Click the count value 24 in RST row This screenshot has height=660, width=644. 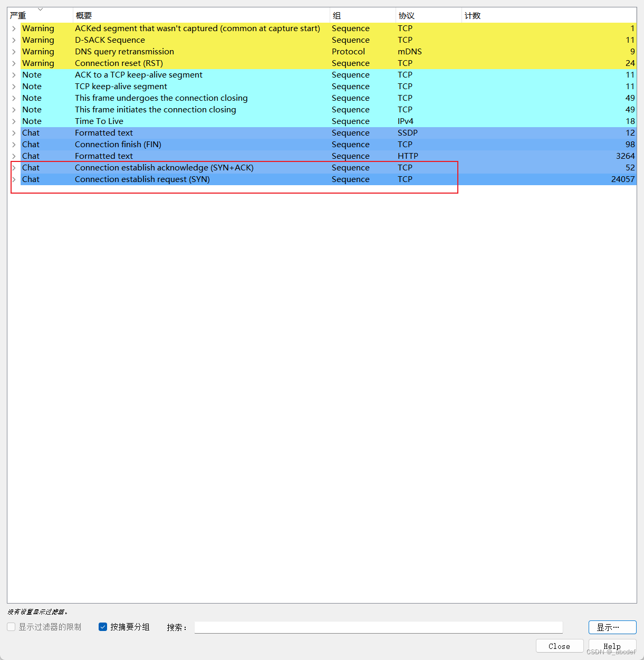coord(630,63)
